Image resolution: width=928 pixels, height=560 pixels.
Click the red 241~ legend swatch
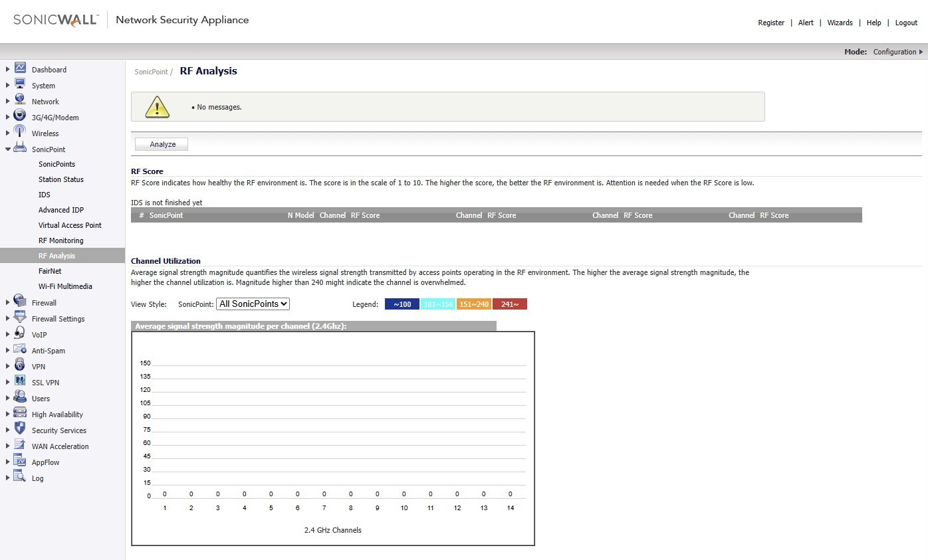[x=510, y=304]
